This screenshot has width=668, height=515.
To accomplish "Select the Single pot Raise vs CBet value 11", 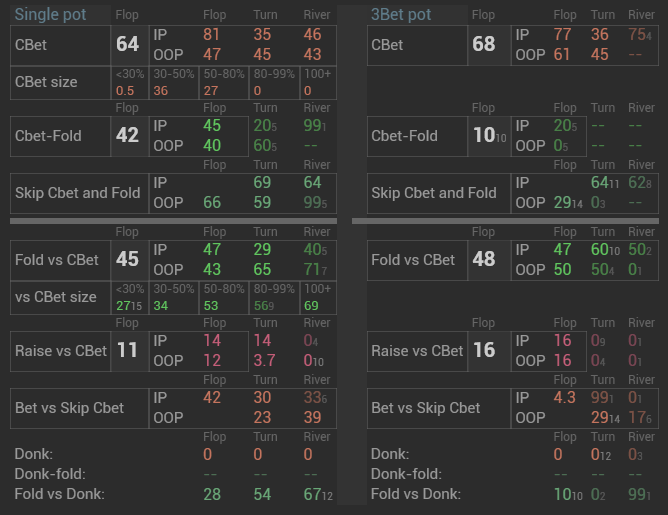I will pyautogui.click(x=128, y=351).
